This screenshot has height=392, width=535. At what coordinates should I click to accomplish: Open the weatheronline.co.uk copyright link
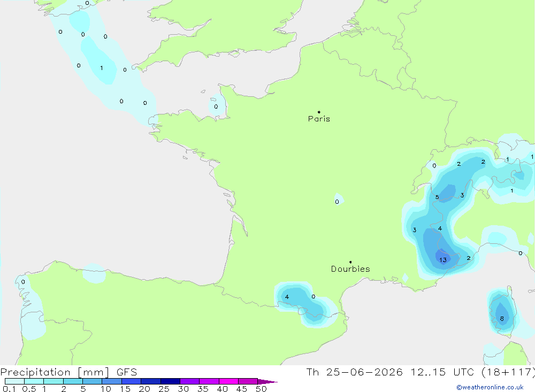pos(490,387)
